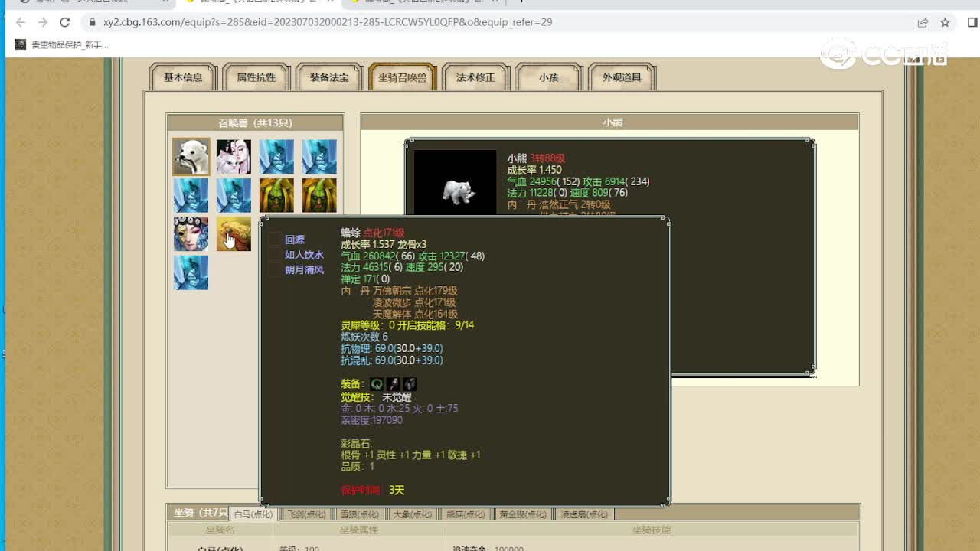This screenshot has width=980, height=551.
Task: Click the browser forward arrow
Action: (42, 22)
